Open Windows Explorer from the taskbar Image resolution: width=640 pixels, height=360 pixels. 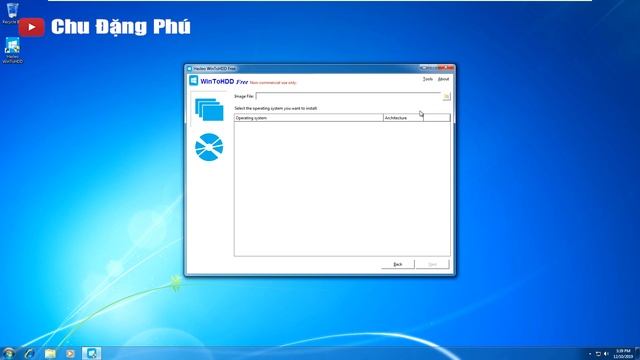coord(50,353)
